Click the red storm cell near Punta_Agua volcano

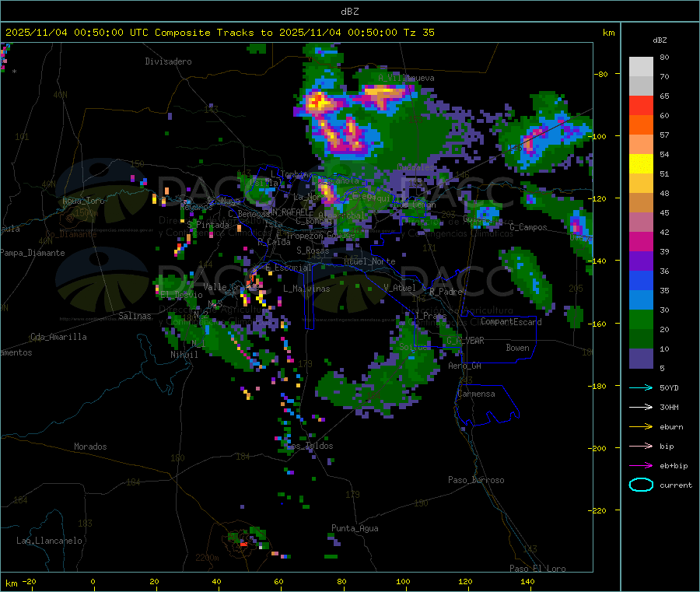pos(243,544)
